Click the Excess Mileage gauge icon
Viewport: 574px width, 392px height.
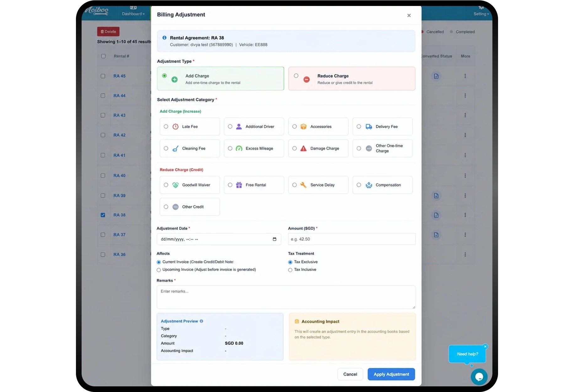[x=239, y=149]
